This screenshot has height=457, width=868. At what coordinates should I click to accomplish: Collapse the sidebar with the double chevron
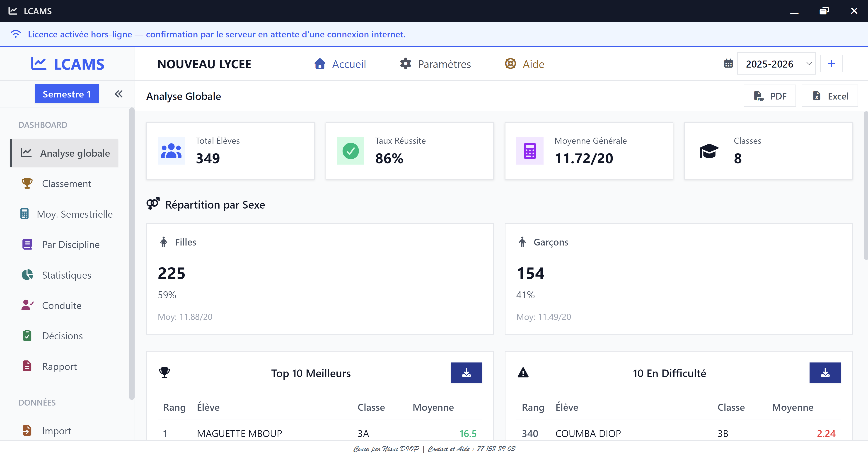(x=118, y=94)
